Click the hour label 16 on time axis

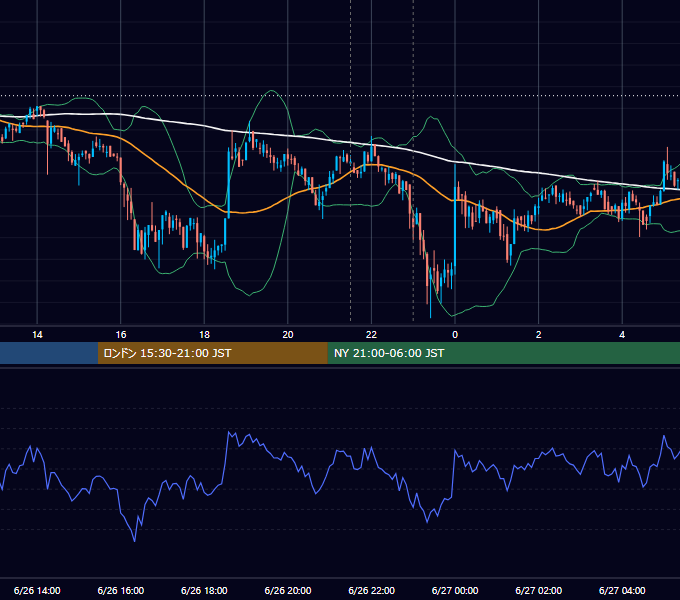click(x=121, y=335)
